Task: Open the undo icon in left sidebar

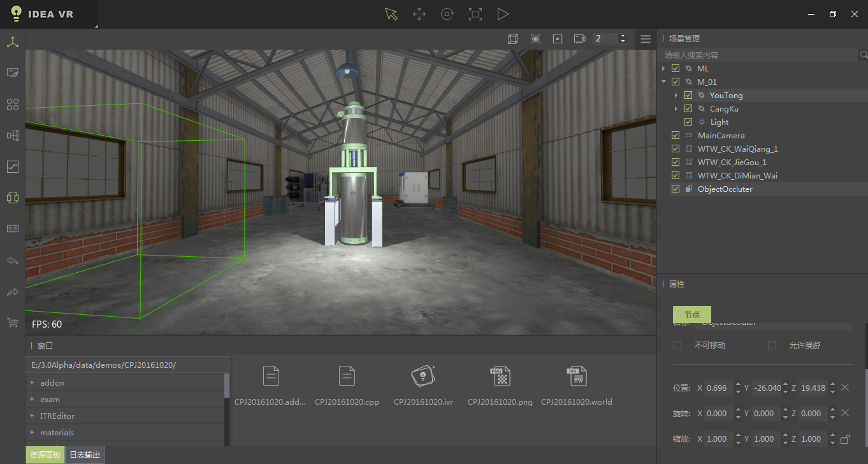Action: click(x=12, y=261)
